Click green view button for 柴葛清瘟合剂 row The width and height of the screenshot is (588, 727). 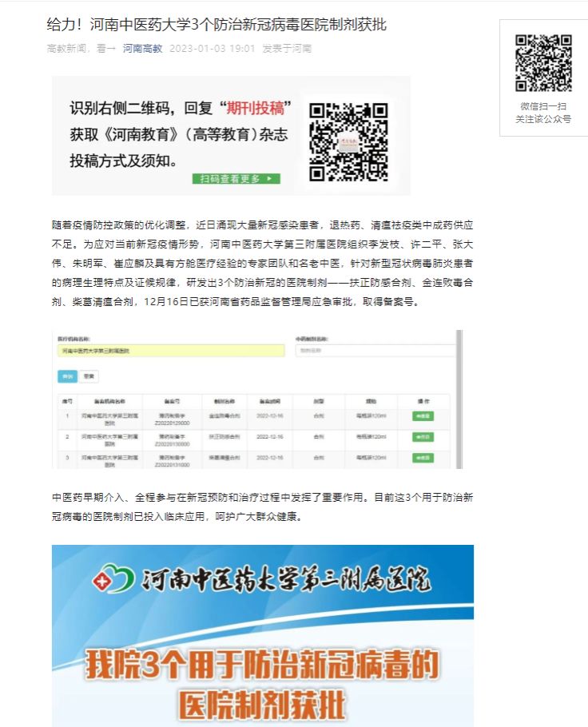click(423, 458)
